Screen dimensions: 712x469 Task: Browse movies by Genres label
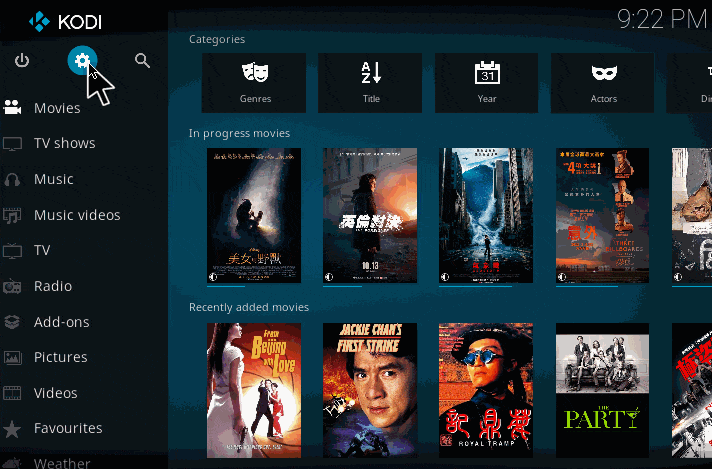click(x=255, y=99)
